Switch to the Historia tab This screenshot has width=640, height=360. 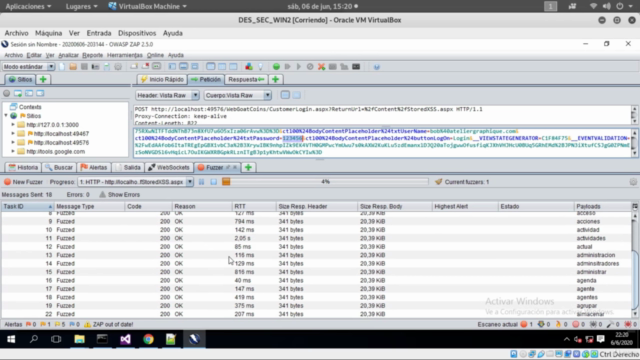[x=23, y=167]
